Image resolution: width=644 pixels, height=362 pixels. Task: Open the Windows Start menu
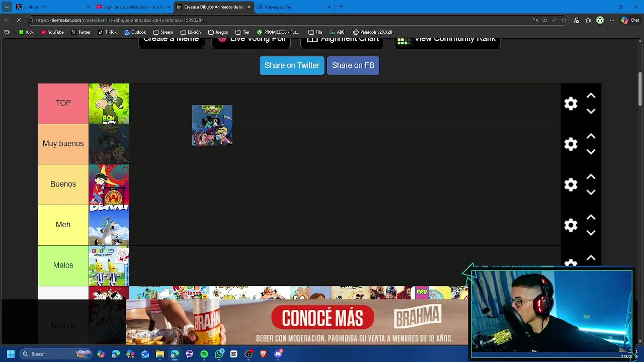tap(11, 354)
